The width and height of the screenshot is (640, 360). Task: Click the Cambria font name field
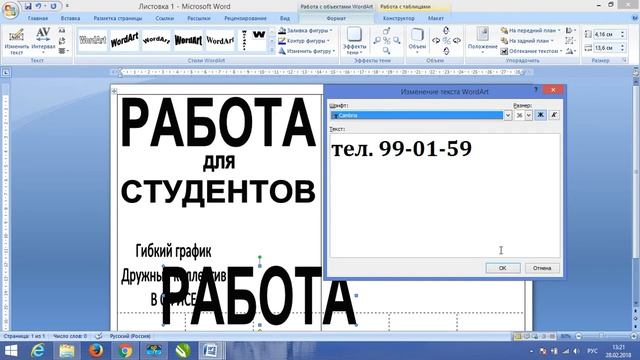click(417, 116)
